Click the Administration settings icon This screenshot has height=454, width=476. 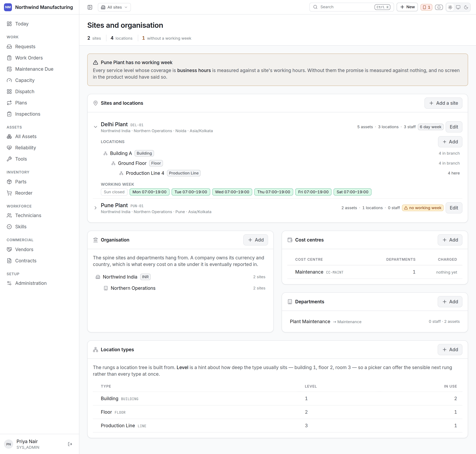click(9, 283)
